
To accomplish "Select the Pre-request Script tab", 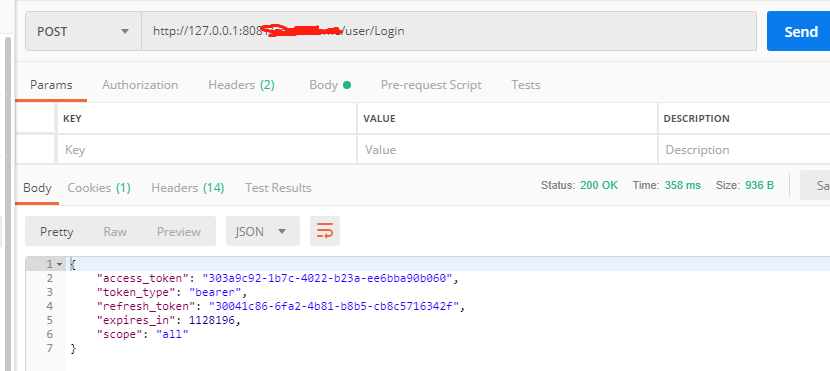I will click(431, 85).
